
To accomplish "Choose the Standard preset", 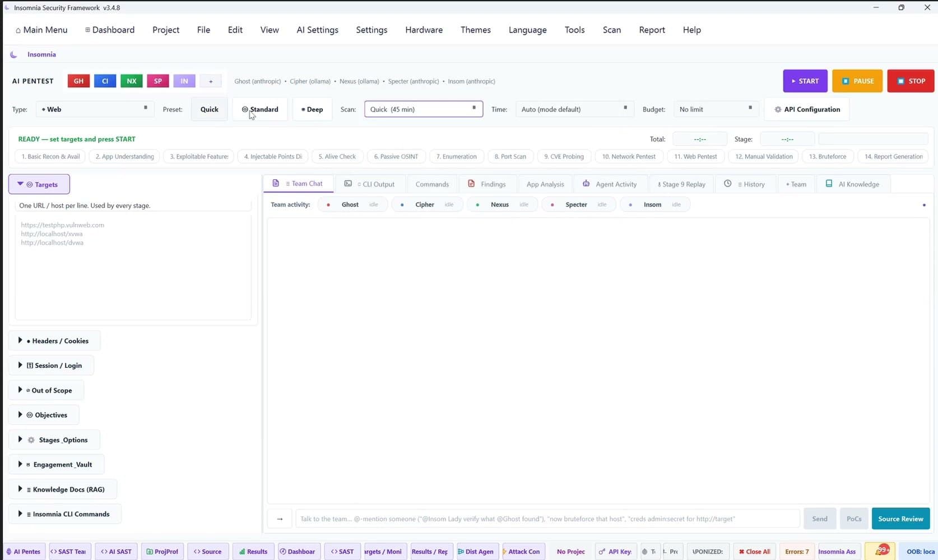I will pyautogui.click(x=260, y=109).
